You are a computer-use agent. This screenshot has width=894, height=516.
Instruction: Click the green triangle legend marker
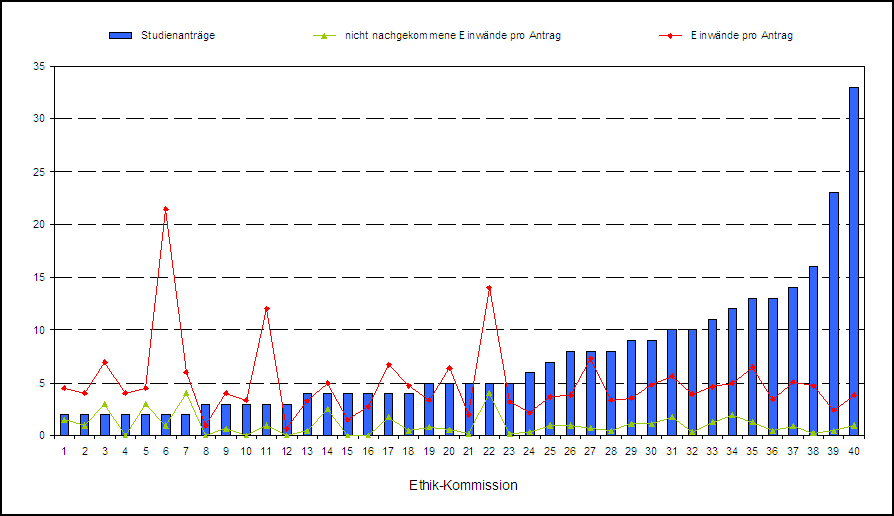point(321,36)
